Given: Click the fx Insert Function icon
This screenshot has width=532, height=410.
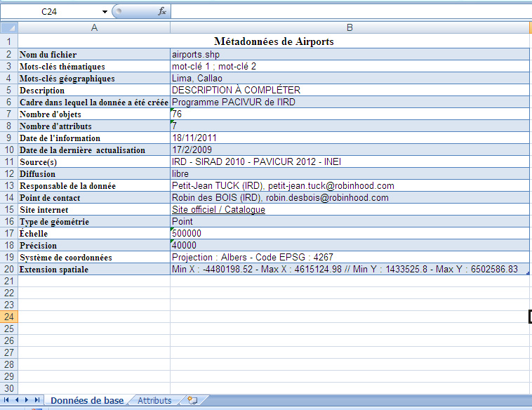Looking at the screenshot, I should 162,11.
